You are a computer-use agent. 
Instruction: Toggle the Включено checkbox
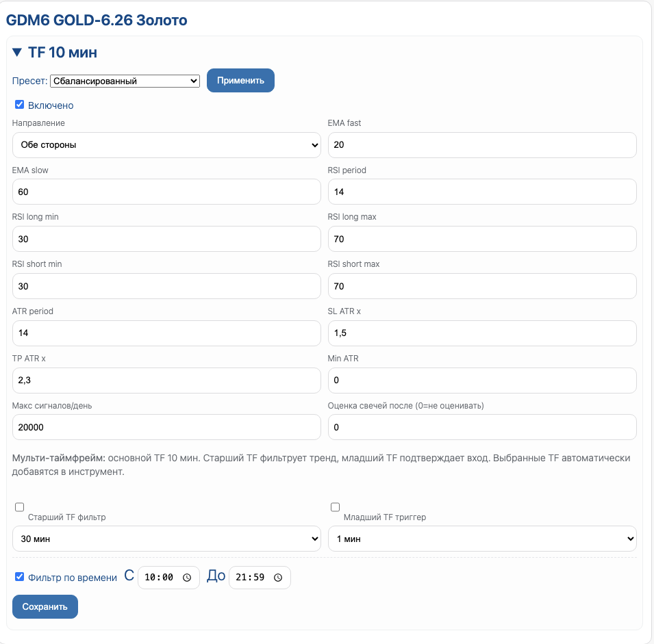pyautogui.click(x=20, y=105)
